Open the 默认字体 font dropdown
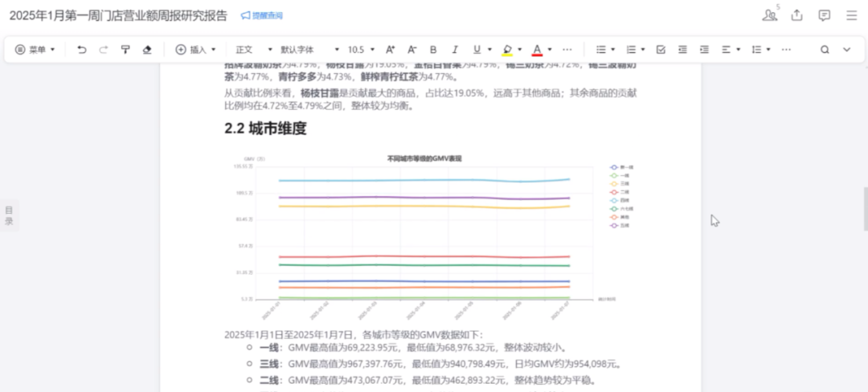 [309, 50]
